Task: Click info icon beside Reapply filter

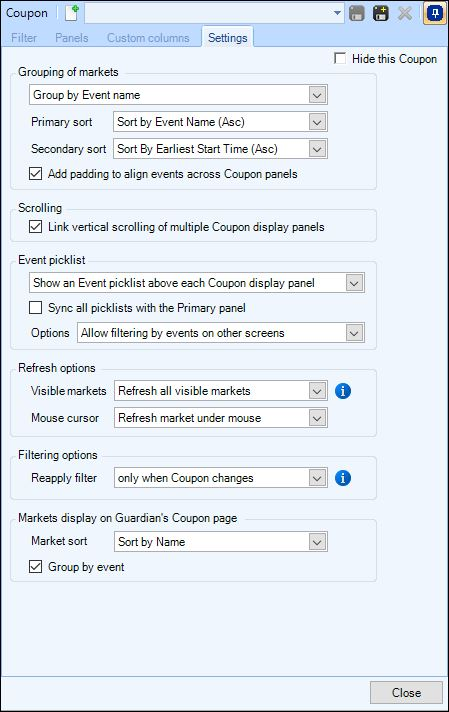Action: pos(343,478)
